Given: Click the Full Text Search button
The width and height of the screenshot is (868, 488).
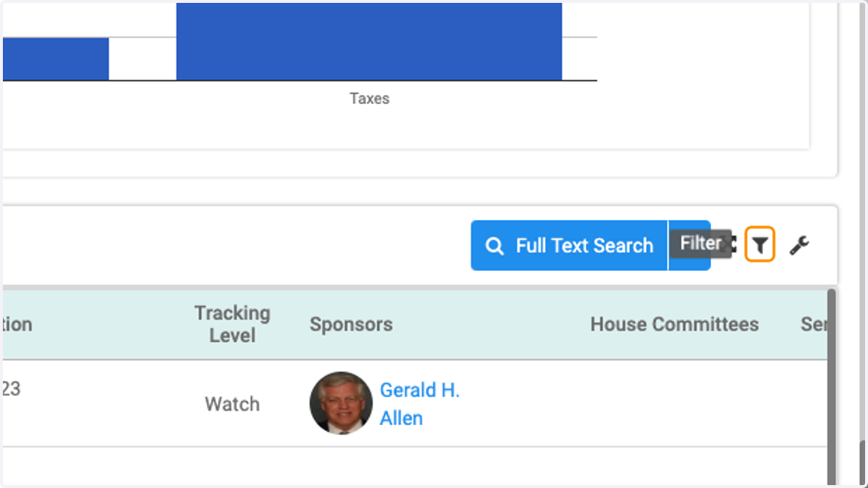Looking at the screenshot, I should click(x=569, y=246).
